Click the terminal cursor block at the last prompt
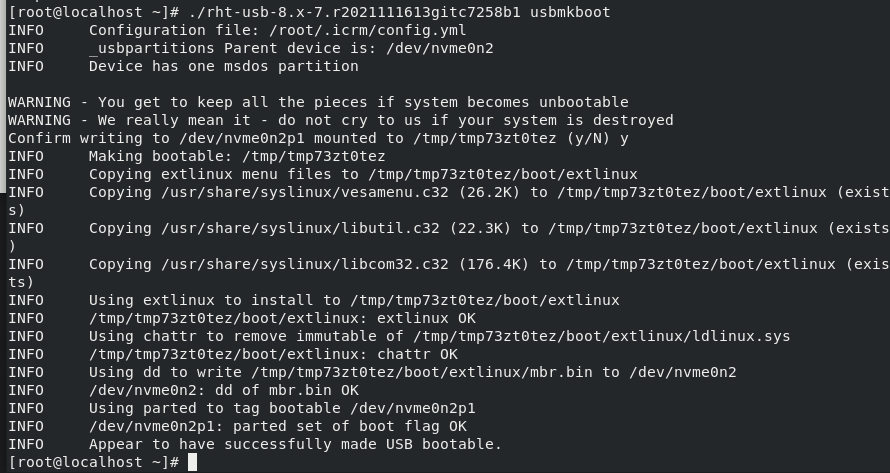 pyautogui.click(x=193, y=462)
